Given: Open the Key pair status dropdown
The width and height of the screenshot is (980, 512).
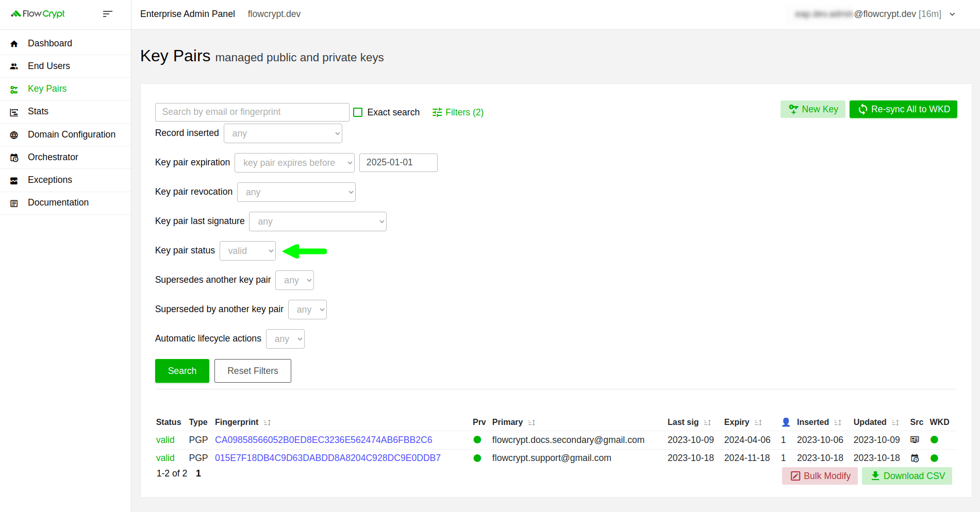Looking at the screenshot, I should click(247, 251).
